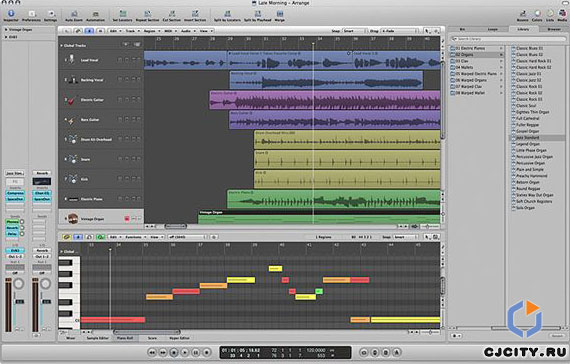Toggle the MIDI Out button in Piano Roll toolbar
This screenshot has height=364, width=570.
coord(100,237)
